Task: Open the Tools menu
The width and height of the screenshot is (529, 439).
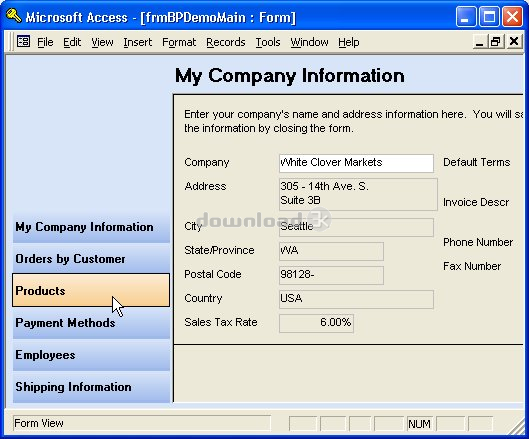Action: [268, 42]
